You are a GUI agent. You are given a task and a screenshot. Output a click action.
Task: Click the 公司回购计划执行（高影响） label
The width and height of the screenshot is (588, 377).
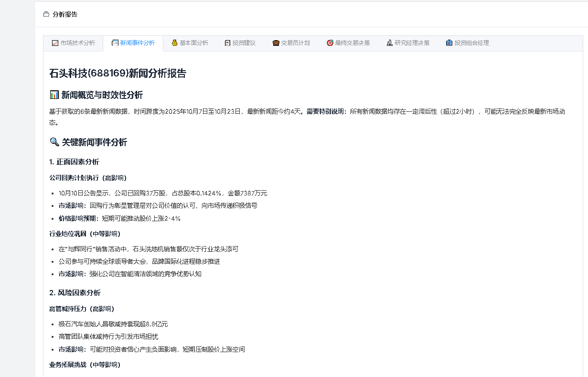coord(88,178)
